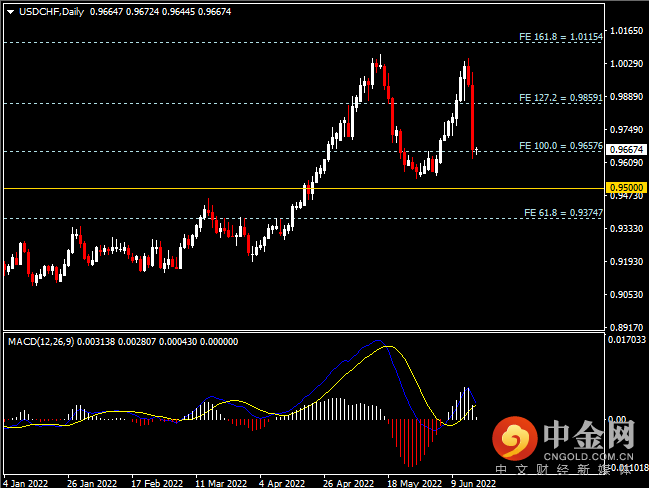The height and width of the screenshot is (488, 649).
Task: Select the FE 100.0 = 0.96576 label
Action: click(561, 146)
